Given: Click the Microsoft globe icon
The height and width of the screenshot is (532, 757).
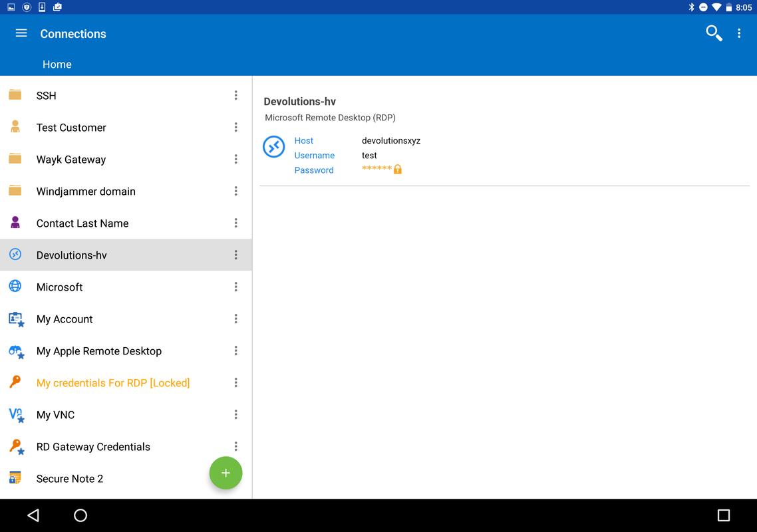Looking at the screenshot, I should [15, 286].
